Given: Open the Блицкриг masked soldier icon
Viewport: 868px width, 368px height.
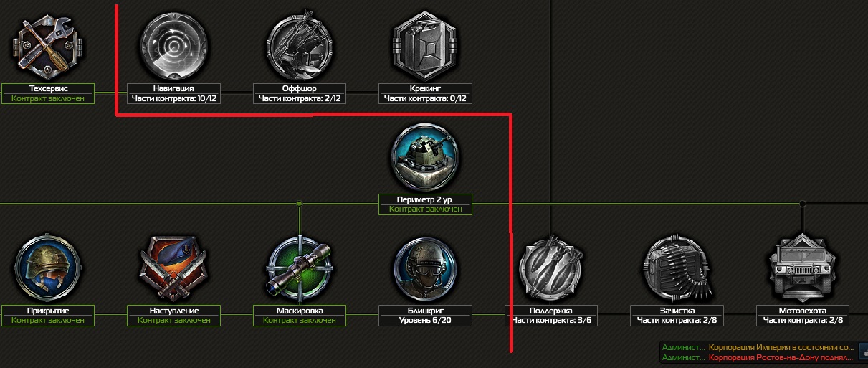Looking at the screenshot, I should pos(425,268).
